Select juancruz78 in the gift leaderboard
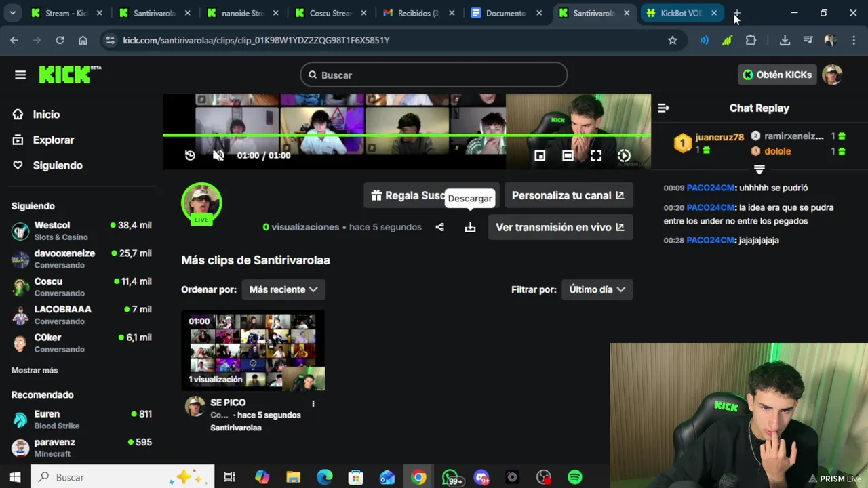868x488 pixels. coord(719,137)
